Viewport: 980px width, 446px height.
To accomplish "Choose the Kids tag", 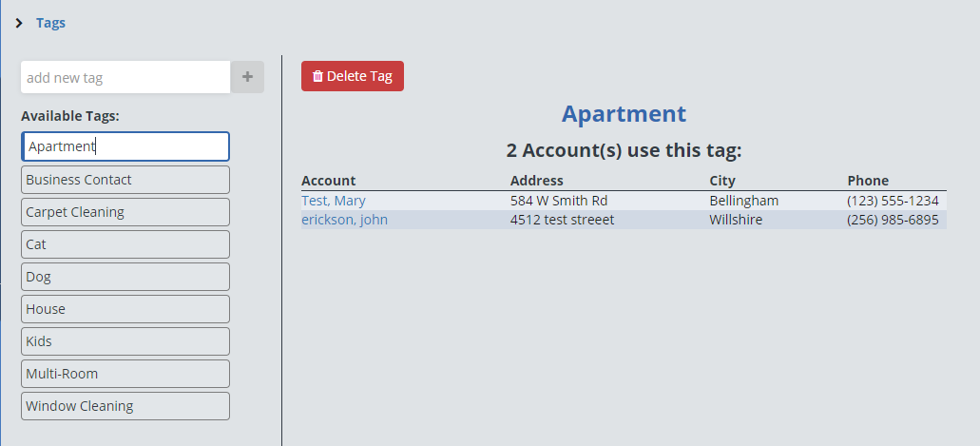I will click(x=125, y=341).
